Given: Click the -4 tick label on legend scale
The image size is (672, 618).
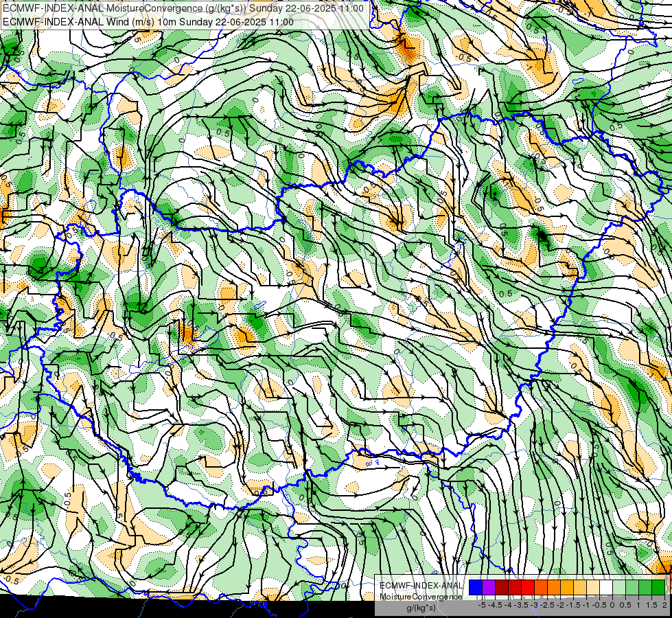Looking at the screenshot, I should pyautogui.click(x=508, y=605).
